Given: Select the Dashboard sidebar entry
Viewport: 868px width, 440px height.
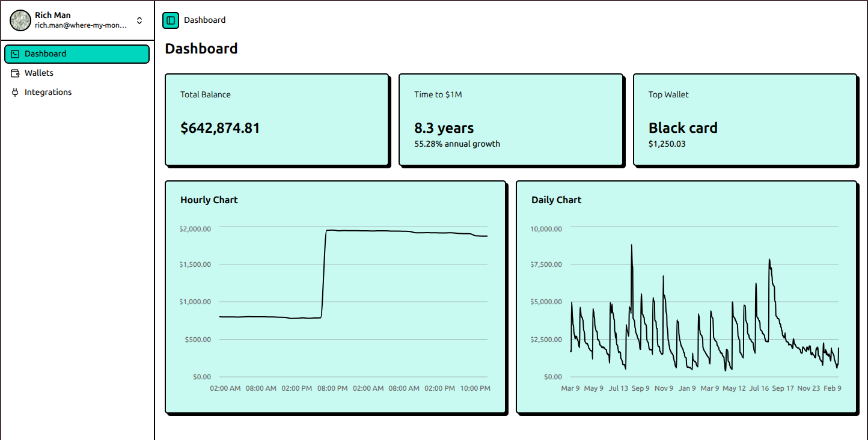Looking at the screenshot, I should coord(45,54).
